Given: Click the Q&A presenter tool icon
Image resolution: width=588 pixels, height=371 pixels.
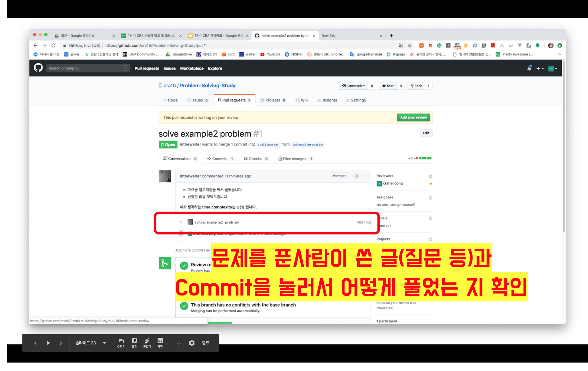Looking at the screenshot, I should pyautogui.click(x=121, y=343).
